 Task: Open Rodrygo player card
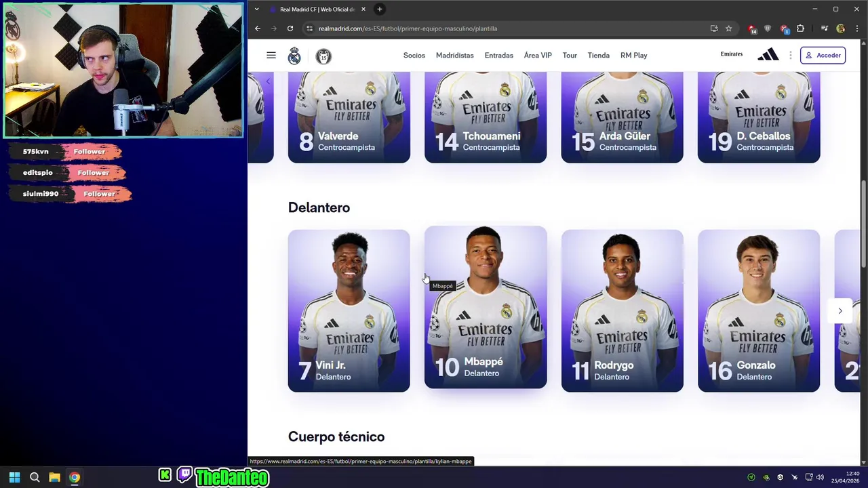click(x=622, y=310)
